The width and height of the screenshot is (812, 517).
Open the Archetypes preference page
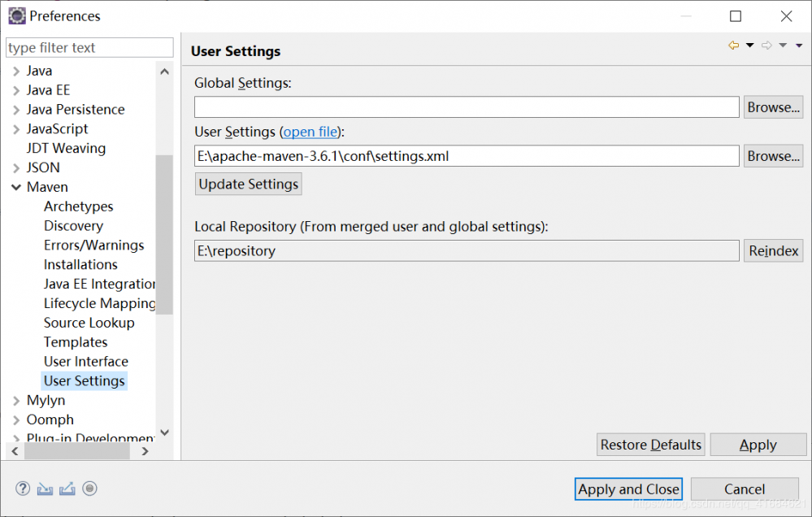coord(78,206)
